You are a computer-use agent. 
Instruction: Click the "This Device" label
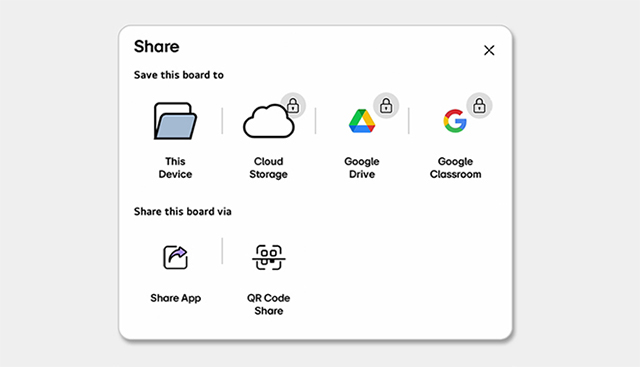tap(175, 168)
